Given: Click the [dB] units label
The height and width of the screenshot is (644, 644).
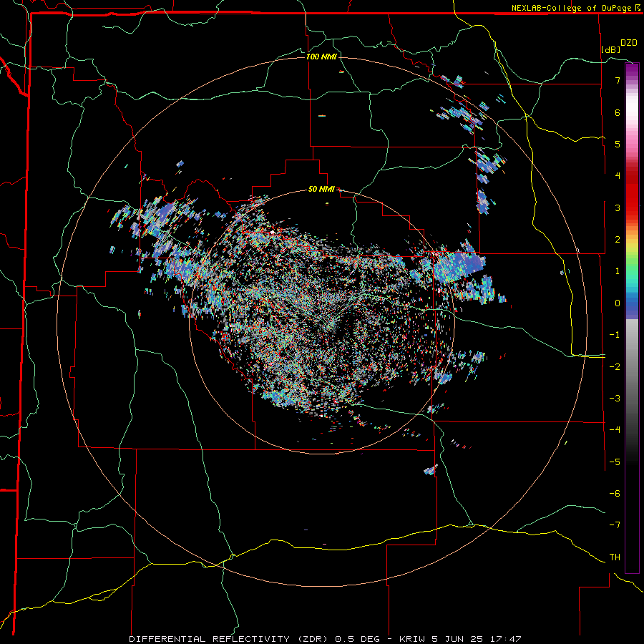Looking at the screenshot, I should click(610, 50).
